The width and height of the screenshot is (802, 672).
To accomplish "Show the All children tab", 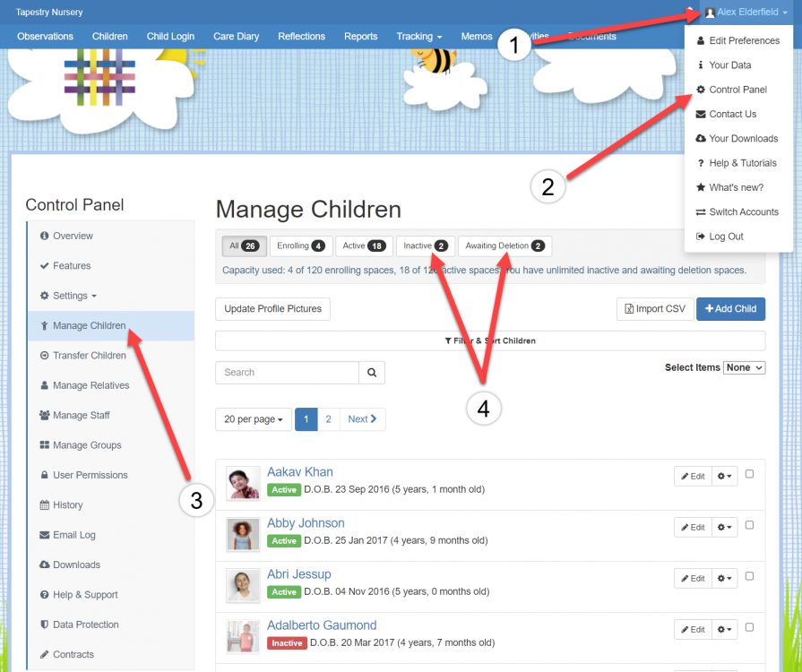I will tap(244, 246).
